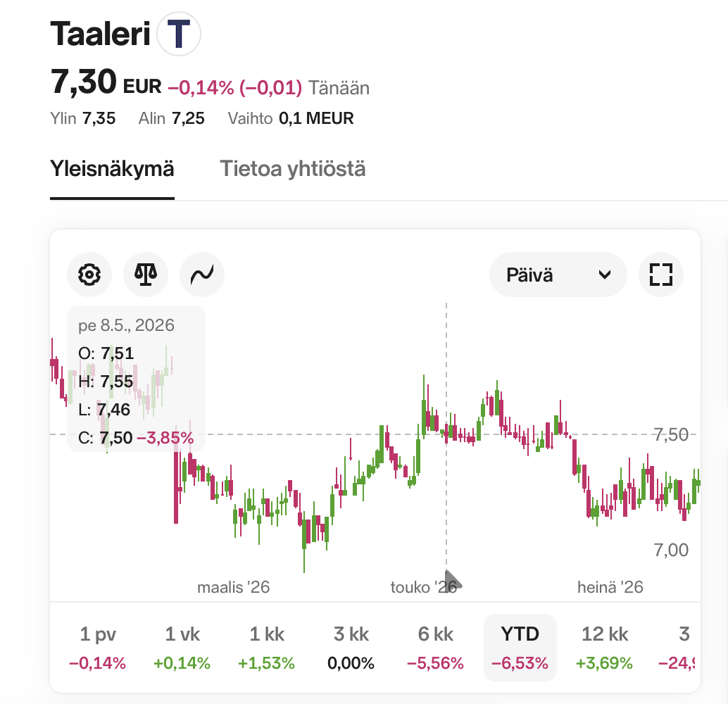This screenshot has height=704, width=728.
Task: Click the Taaleri T logo icon
Action: [x=179, y=34]
